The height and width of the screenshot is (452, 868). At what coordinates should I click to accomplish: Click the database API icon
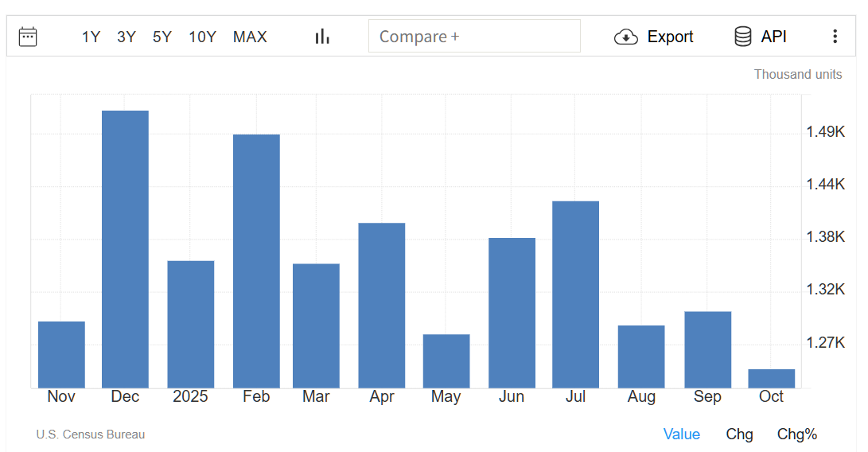(742, 37)
